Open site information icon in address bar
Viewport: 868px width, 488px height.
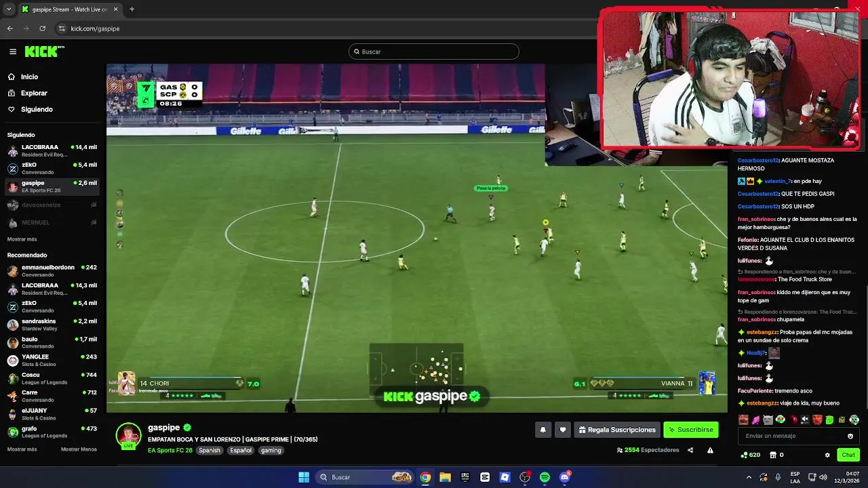(x=62, y=28)
